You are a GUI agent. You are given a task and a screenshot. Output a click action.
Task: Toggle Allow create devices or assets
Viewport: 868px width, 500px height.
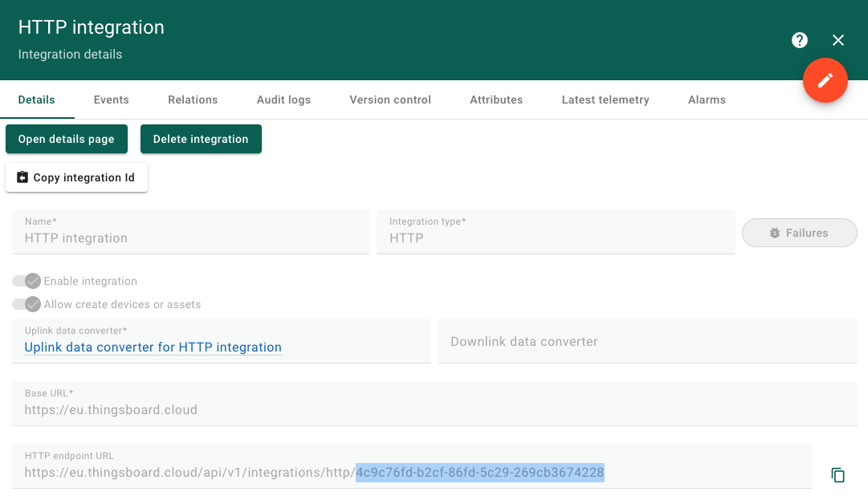26,304
